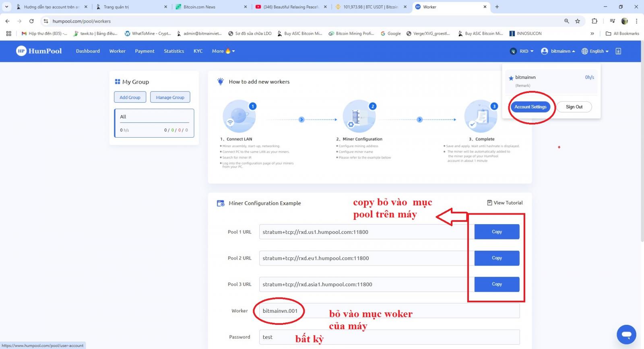Open the Worker menu item

click(x=118, y=51)
